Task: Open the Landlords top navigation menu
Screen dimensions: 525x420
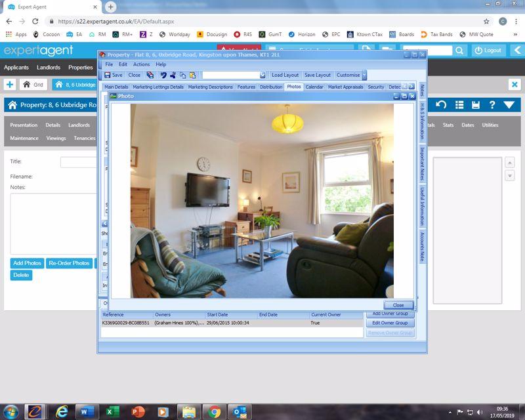Action: 49,68
